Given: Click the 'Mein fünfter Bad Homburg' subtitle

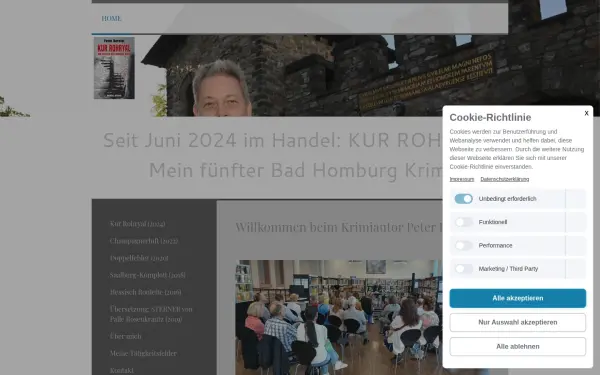Looking at the screenshot, I should [x=295, y=170].
